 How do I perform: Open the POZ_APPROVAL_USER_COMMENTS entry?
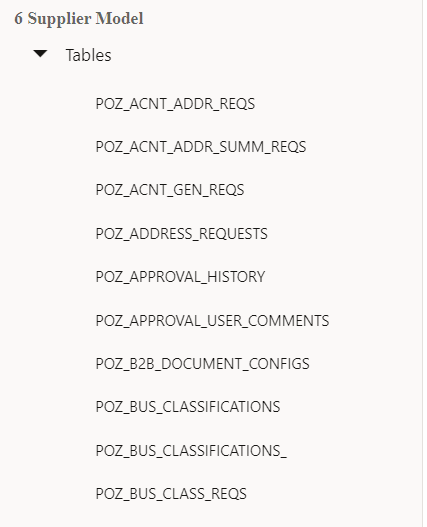pyautogui.click(x=212, y=321)
